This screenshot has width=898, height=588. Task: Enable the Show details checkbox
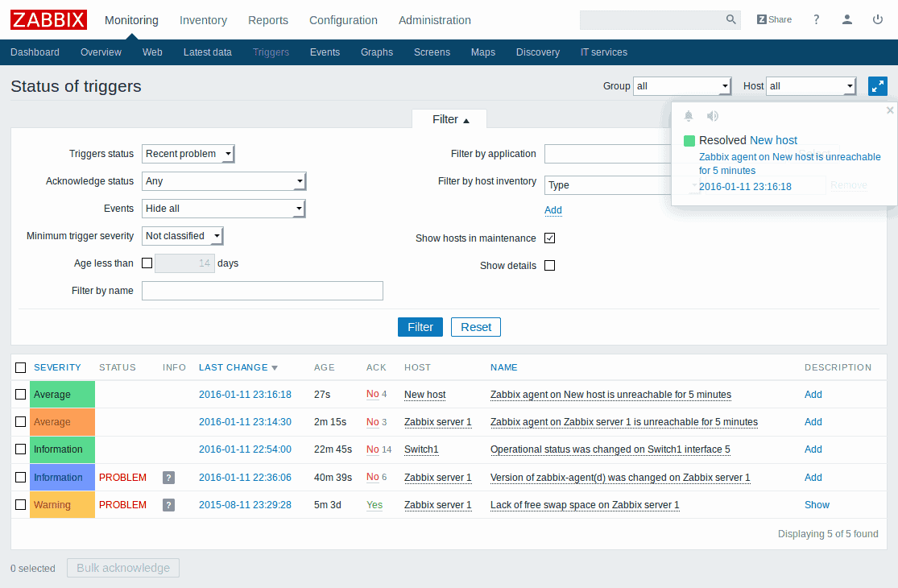[x=549, y=266]
